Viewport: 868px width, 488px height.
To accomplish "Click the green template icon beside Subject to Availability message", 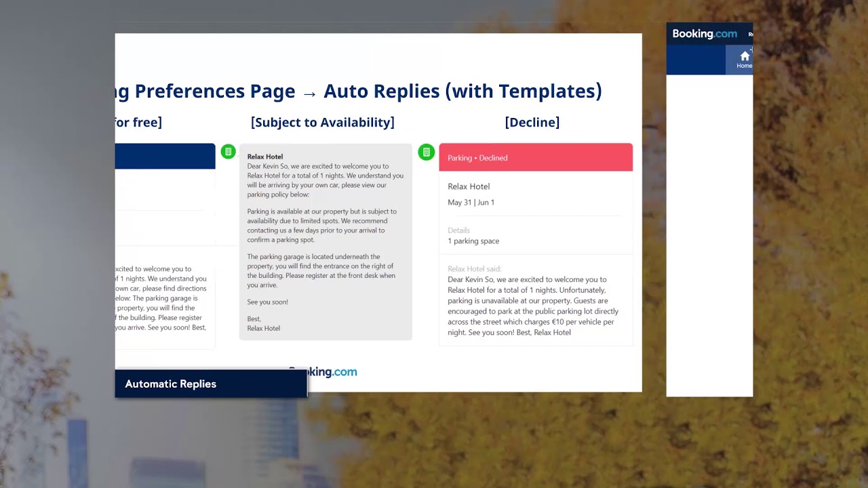I will [x=228, y=152].
